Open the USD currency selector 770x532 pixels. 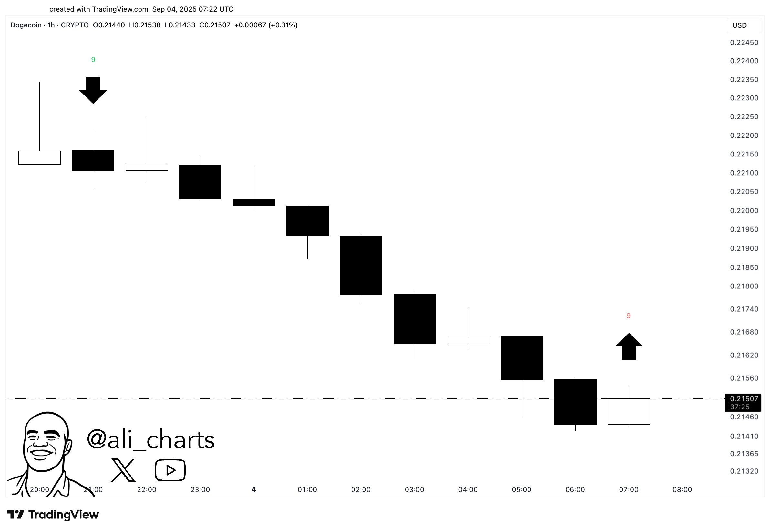(744, 25)
